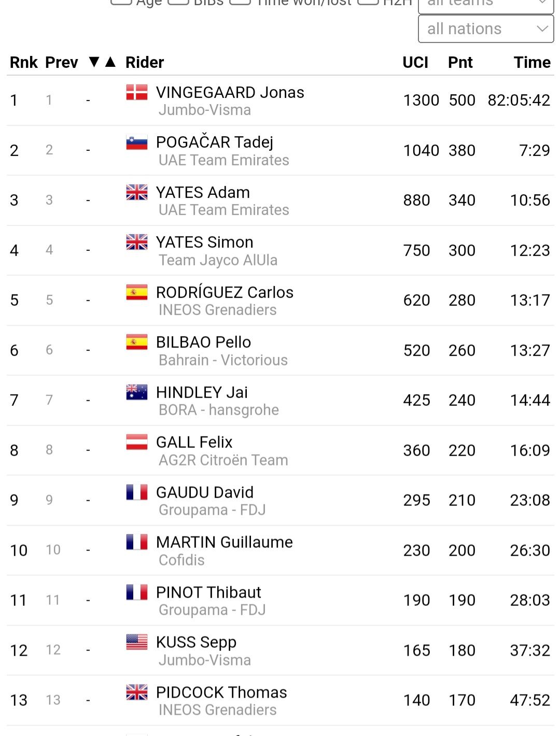Open Team Jayco AlUla team link
The height and width of the screenshot is (736, 560).
[x=218, y=260]
